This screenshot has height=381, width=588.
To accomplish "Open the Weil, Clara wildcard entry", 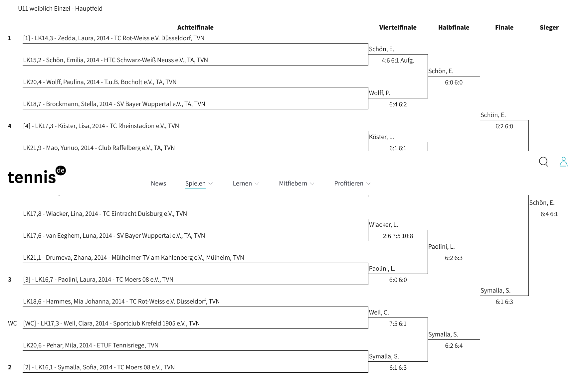I will (111, 323).
